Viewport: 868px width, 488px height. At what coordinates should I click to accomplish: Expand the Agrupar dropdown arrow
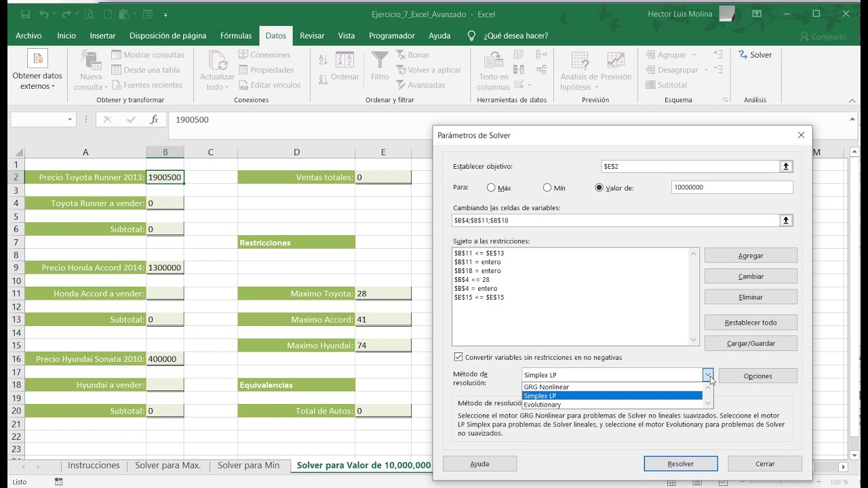(694, 55)
